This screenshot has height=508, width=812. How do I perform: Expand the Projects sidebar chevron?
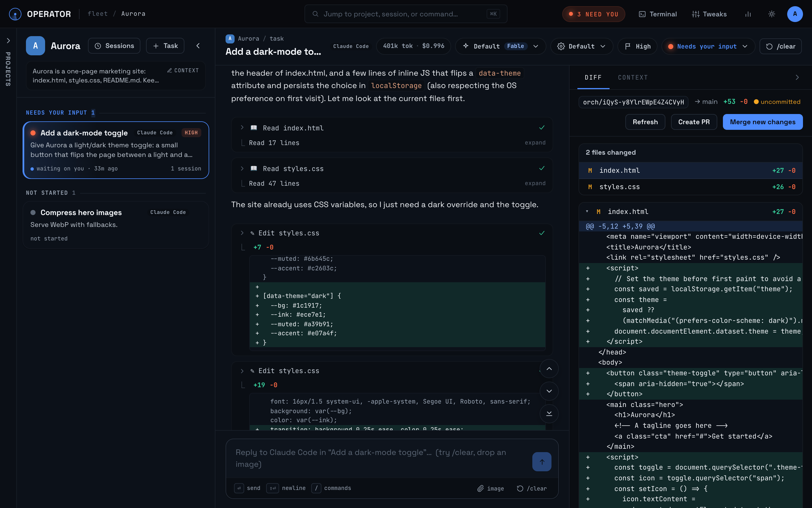(8, 41)
